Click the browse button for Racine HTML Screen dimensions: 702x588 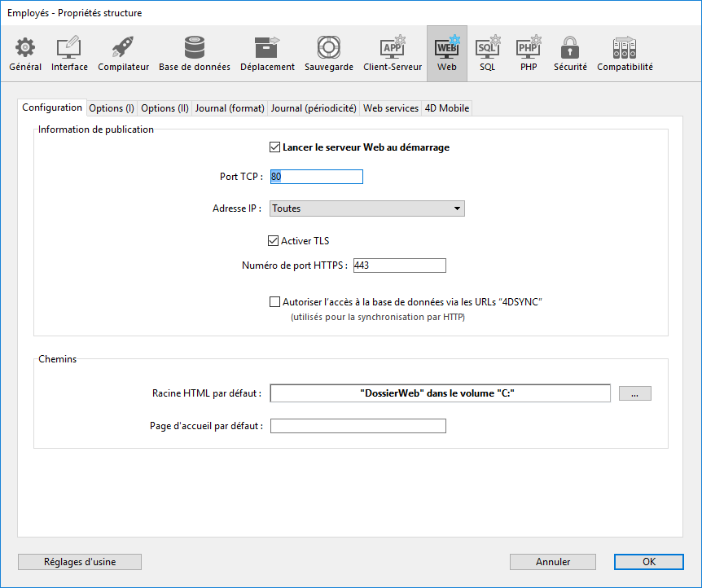pos(634,393)
